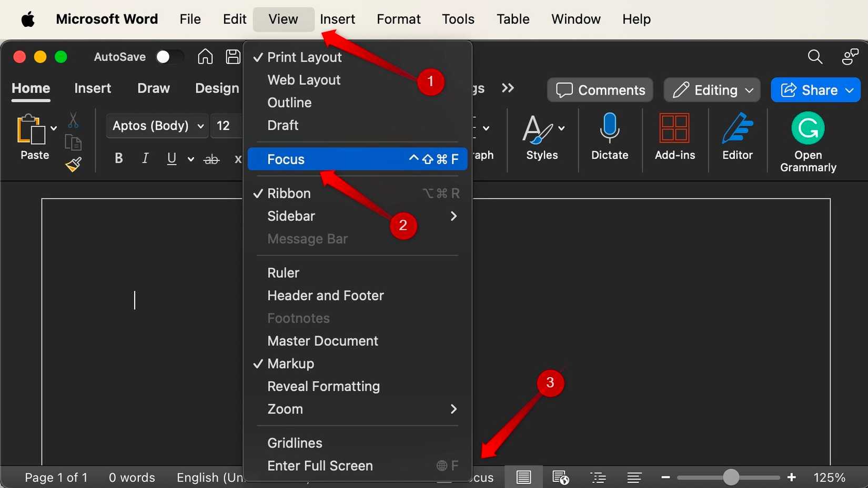Open the Tools menu

[457, 19]
